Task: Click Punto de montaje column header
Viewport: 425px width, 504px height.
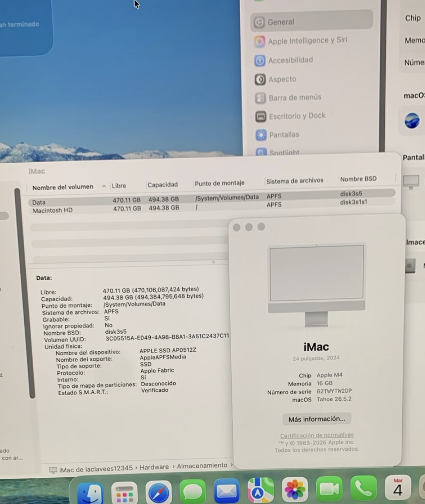Action: (219, 183)
